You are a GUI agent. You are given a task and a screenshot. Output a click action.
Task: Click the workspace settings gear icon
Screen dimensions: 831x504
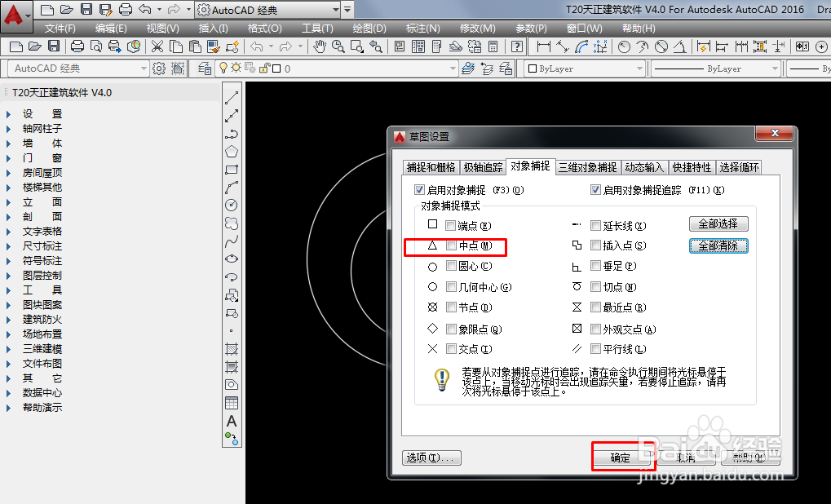[158, 69]
